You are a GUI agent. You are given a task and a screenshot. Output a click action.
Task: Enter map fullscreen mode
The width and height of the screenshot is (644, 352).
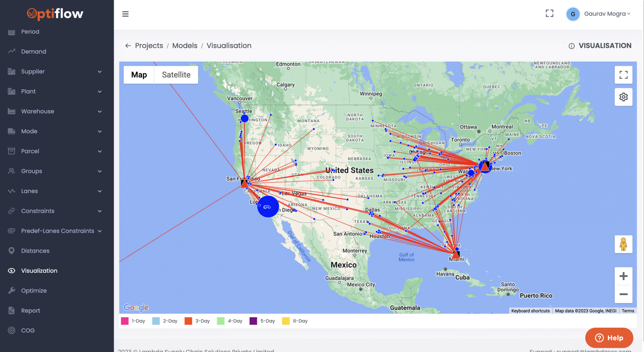click(623, 75)
